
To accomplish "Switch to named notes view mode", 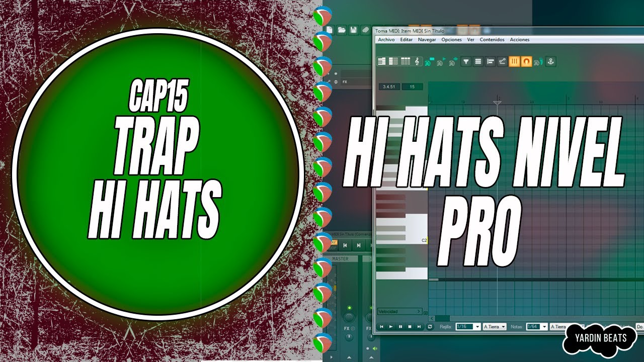I will coord(393,61).
